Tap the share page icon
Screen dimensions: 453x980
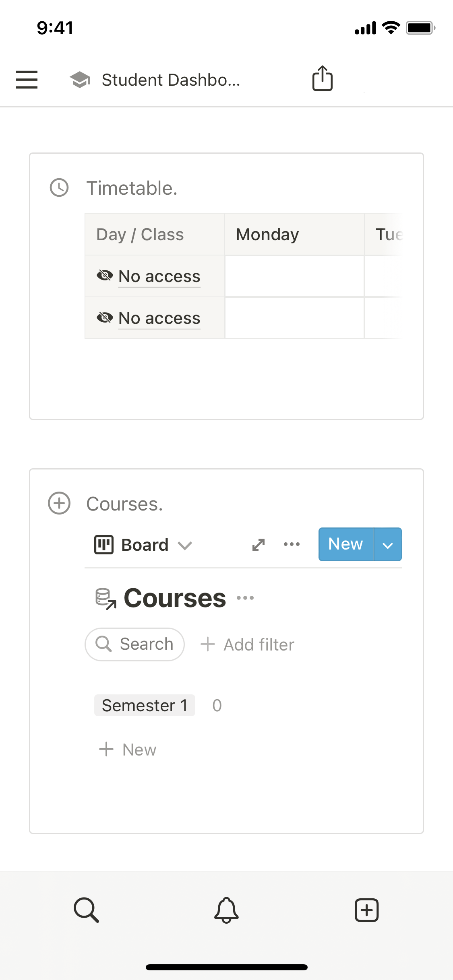point(323,78)
